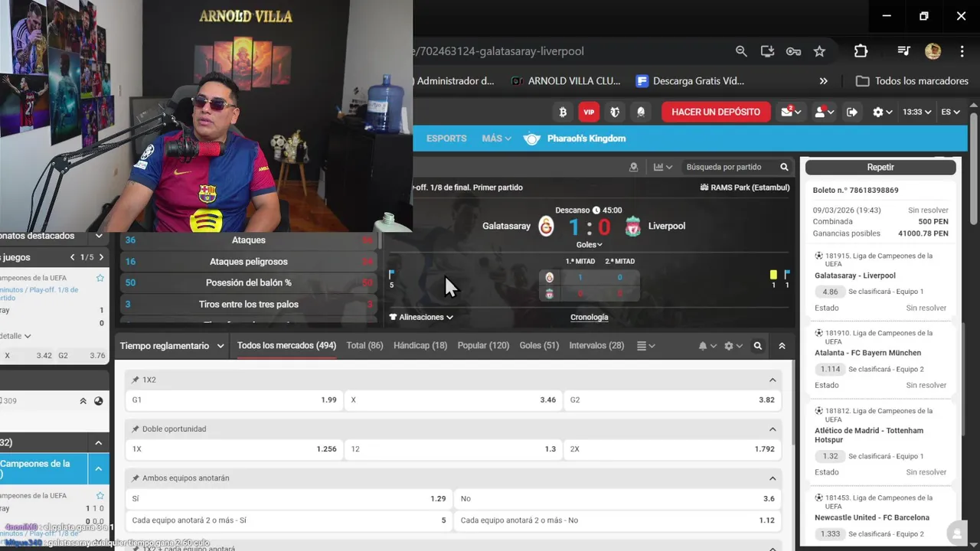Pin the 1X2 market
Screen dimensions: 980x551
pos(136,380)
